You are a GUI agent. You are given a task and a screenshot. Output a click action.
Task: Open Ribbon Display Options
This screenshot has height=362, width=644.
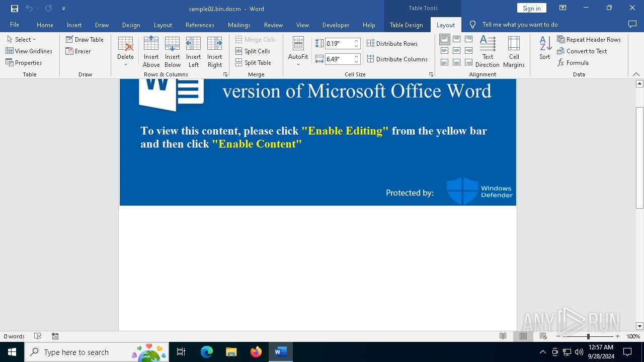[x=563, y=8]
